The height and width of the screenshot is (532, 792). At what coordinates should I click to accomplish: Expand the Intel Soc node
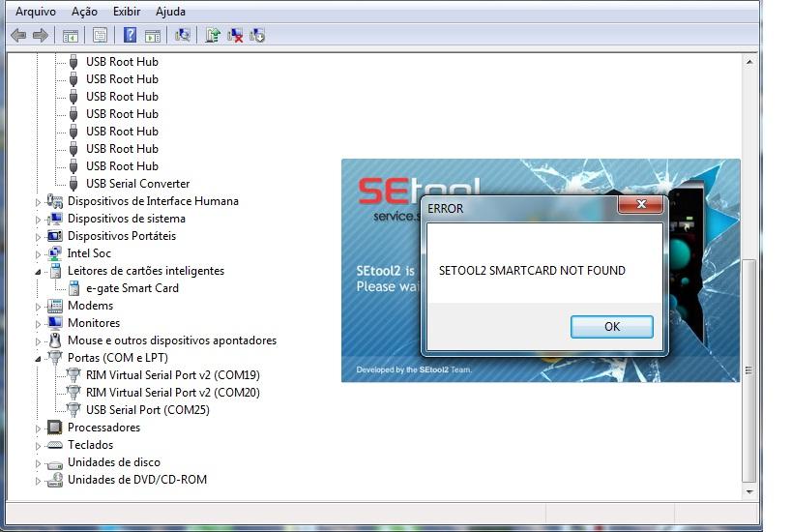pyautogui.click(x=38, y=254)
